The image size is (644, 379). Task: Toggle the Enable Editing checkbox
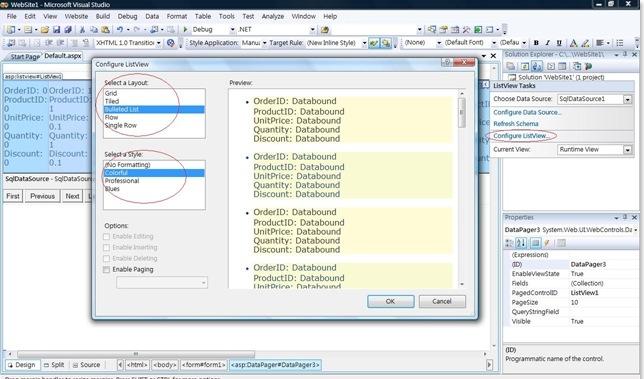point(107,237)
